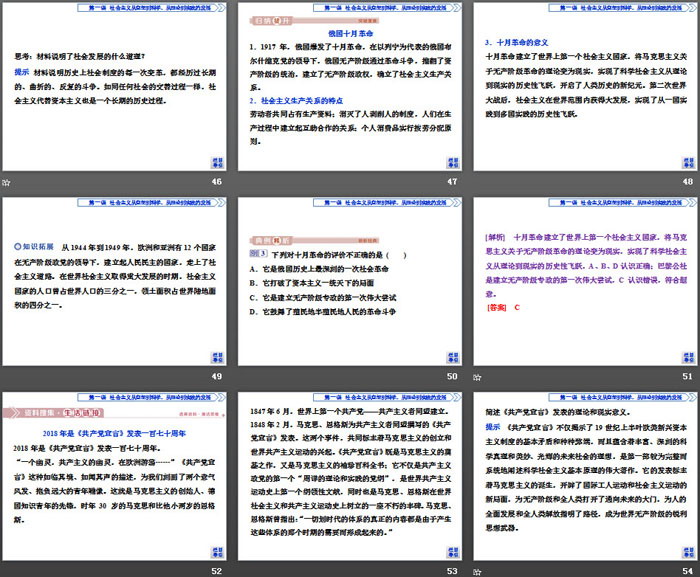The width and height of the screenshot is (700, 577).
Task: Open slide 49 with the 知识拓展 section
Action: [115, 282]
